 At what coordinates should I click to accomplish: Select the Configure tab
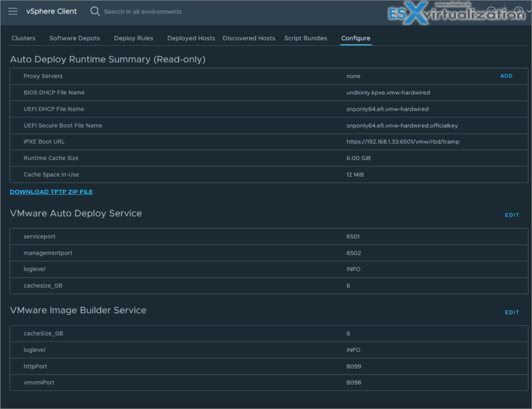[355, 38]
